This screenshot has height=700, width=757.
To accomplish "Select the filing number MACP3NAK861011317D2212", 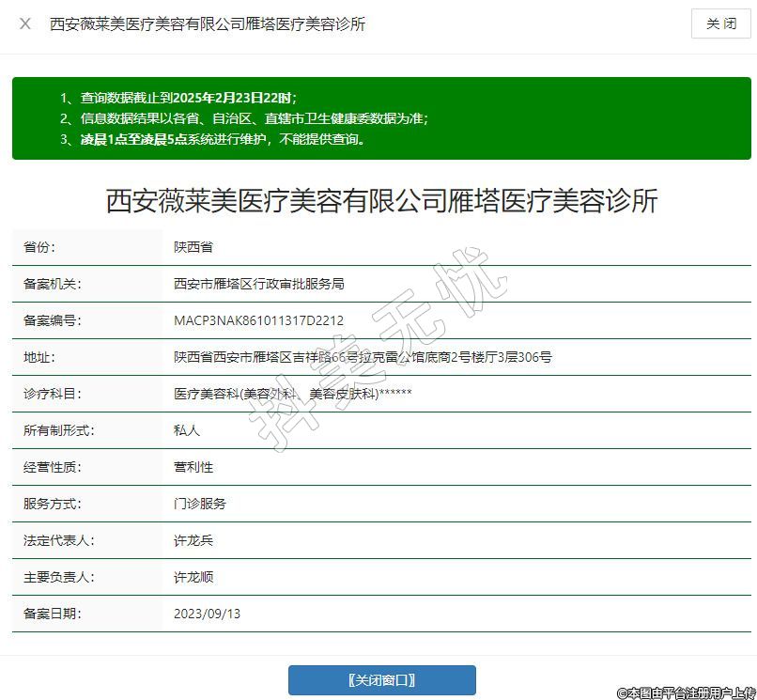I will pyautogui.click(x=258, y=320).
